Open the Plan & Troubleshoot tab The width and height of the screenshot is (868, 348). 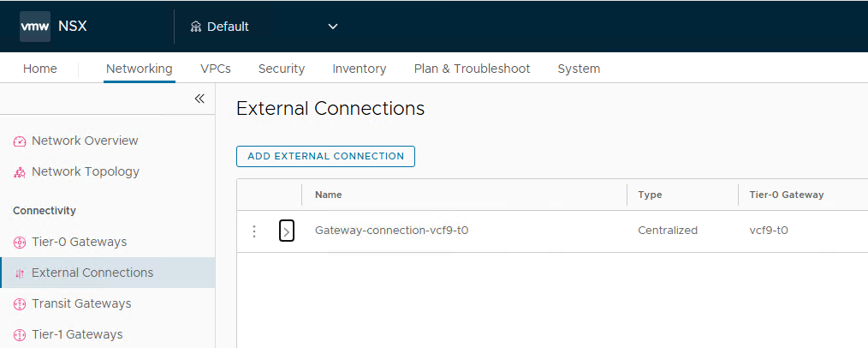(472, 69)
